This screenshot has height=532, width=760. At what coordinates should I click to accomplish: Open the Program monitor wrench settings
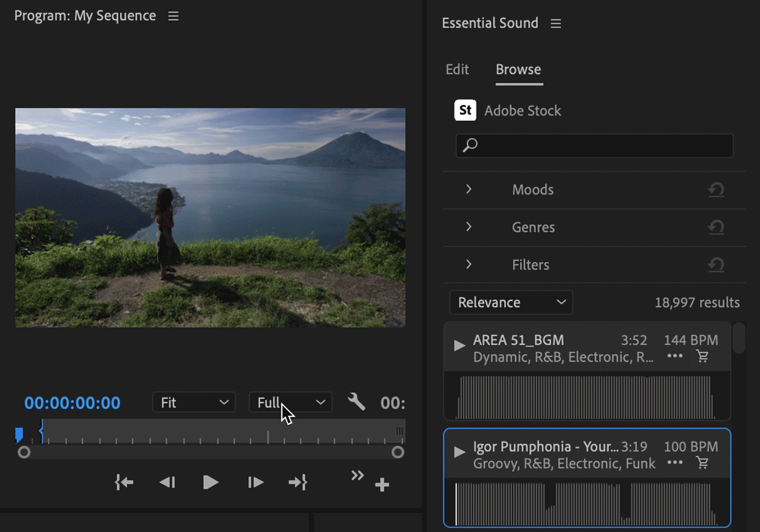[x=356, y=402]
